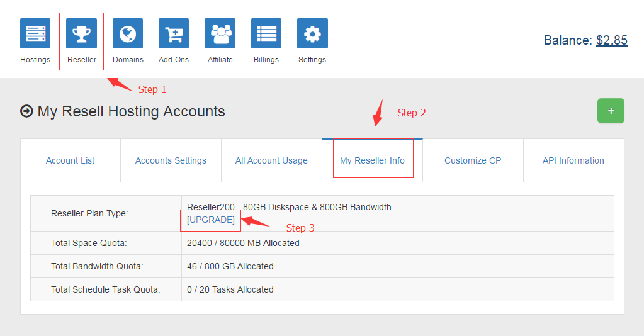The image size is (644, 336).
Task: Click the Total Space Quota value row
Action: pos(243,243)
